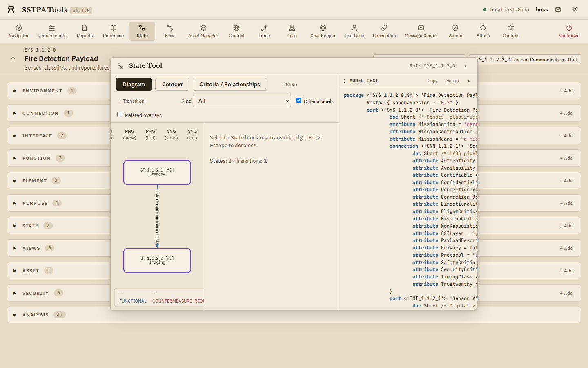Select the transition edge between states
Screen dimensions: 588x368
coord(157,216)
